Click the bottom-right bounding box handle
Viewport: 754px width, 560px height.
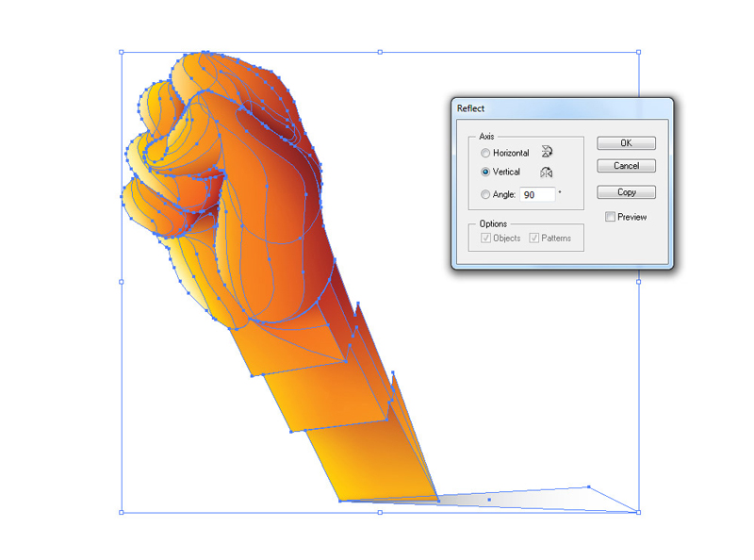[x=639, y=512]
